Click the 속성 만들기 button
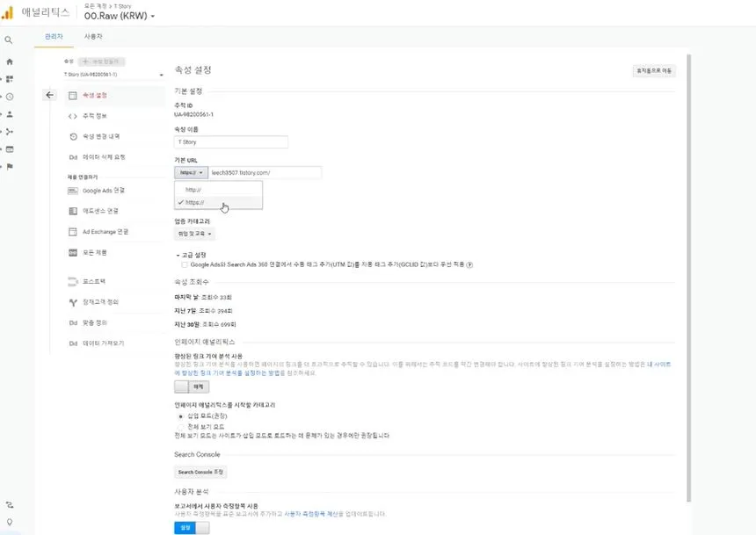Screen dimensions: 756x535 click(102, 61)
